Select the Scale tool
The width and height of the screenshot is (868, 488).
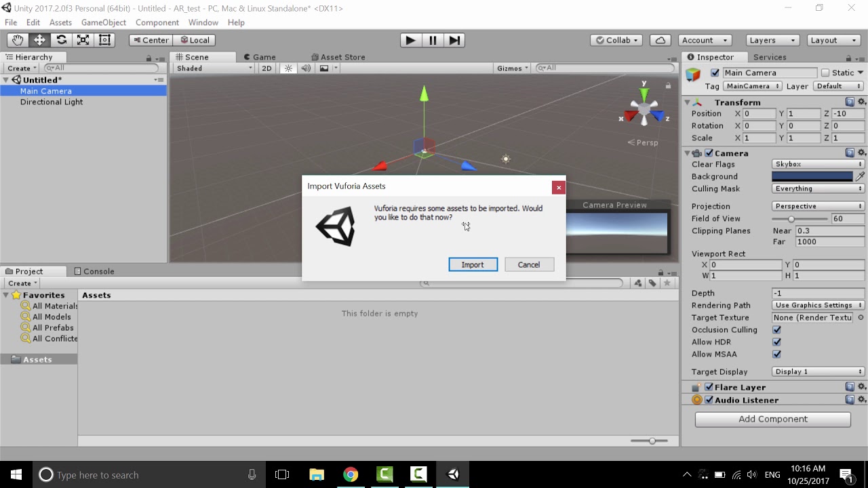83,40
